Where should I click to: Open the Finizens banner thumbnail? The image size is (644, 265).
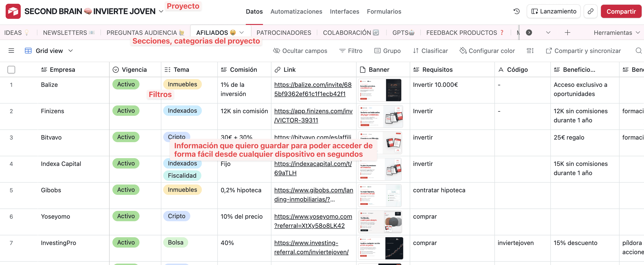pos(380,116)
